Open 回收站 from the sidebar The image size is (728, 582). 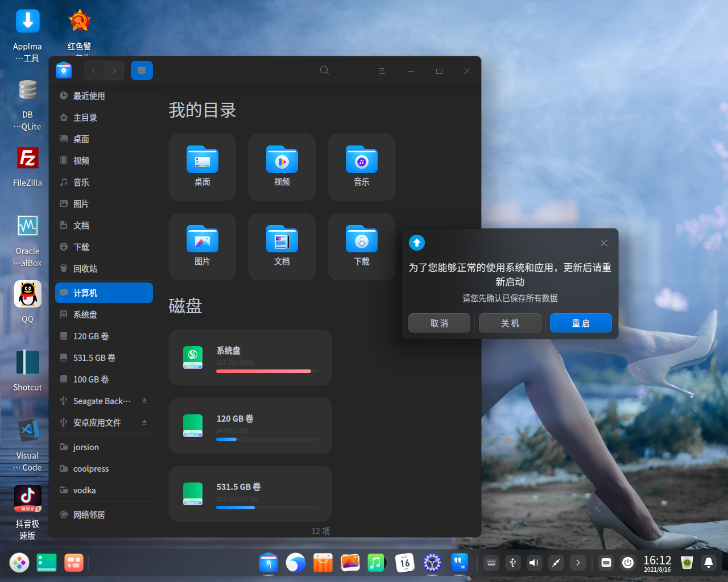(x=104, y=269)
